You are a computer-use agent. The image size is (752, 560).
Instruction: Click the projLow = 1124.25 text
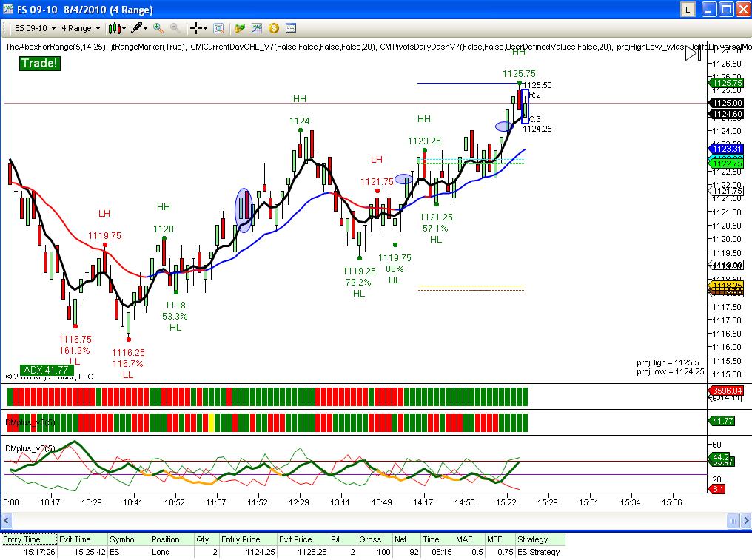670,371
